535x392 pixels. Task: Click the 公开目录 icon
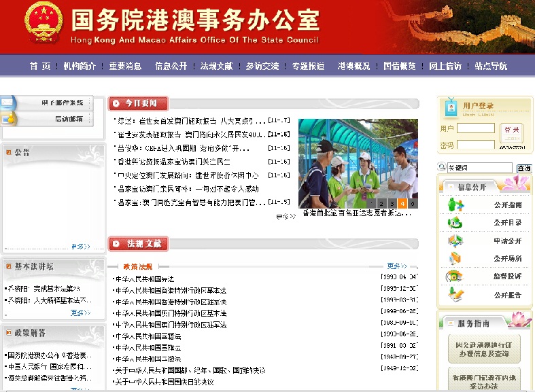(x=455, y=222)
